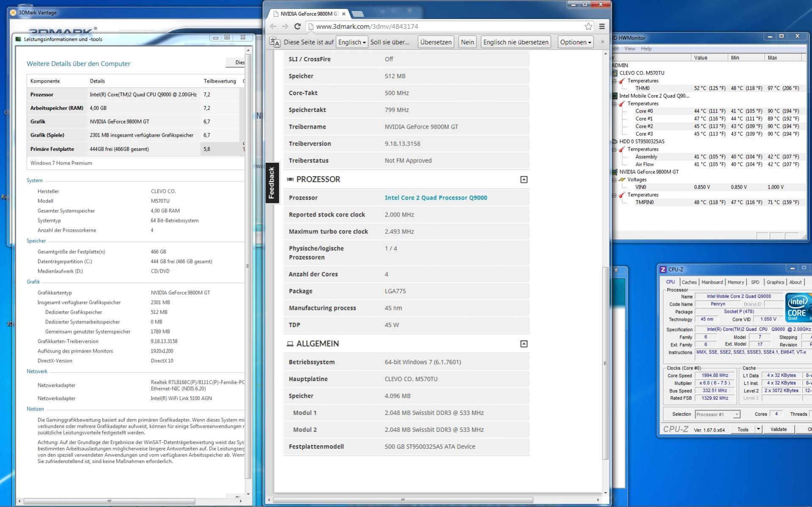Collapse HDD 0 ST9500325AS Temperatures node
This screenshot has height=507, width=812.
615,149
